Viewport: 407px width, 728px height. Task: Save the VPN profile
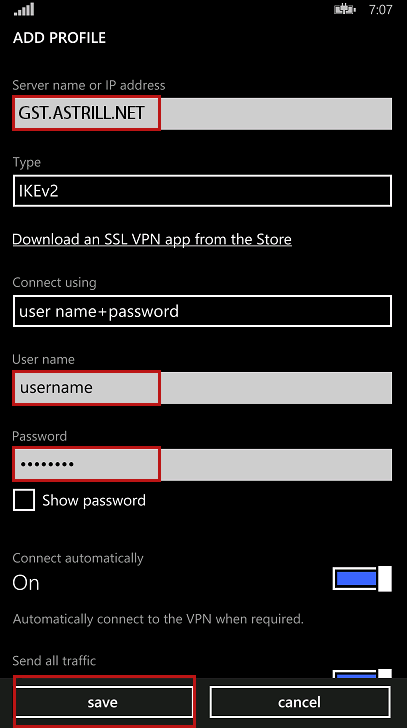(103, 702)
